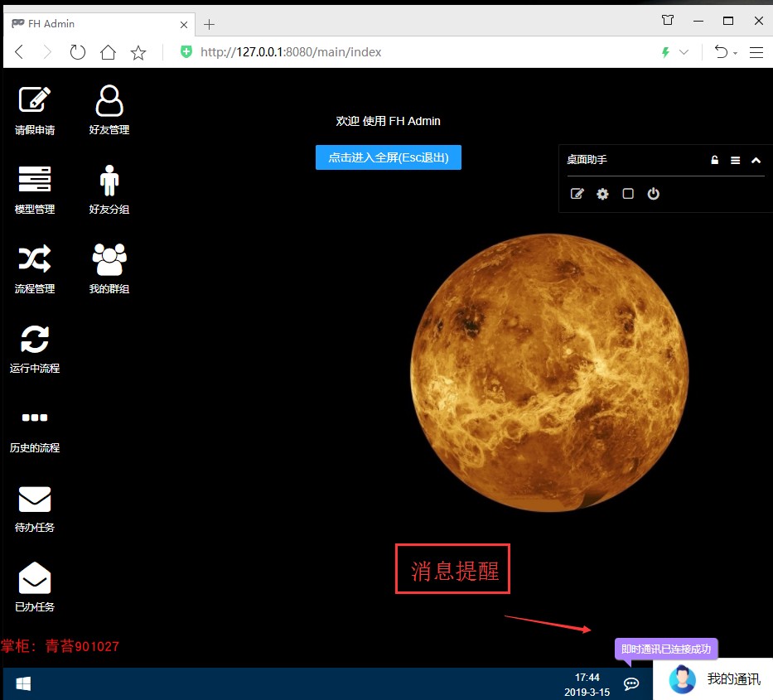Click the 欢迎 使用 FH Admin text
Viewport: 773px width, 700px height.
pyautogui.click(x=388, y=121)
